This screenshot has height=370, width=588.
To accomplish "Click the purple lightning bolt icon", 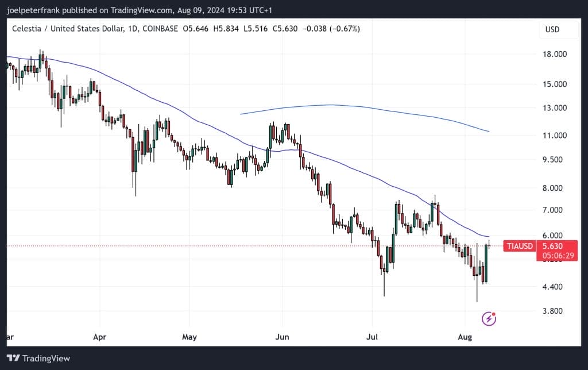I will (x=489, y=319).
